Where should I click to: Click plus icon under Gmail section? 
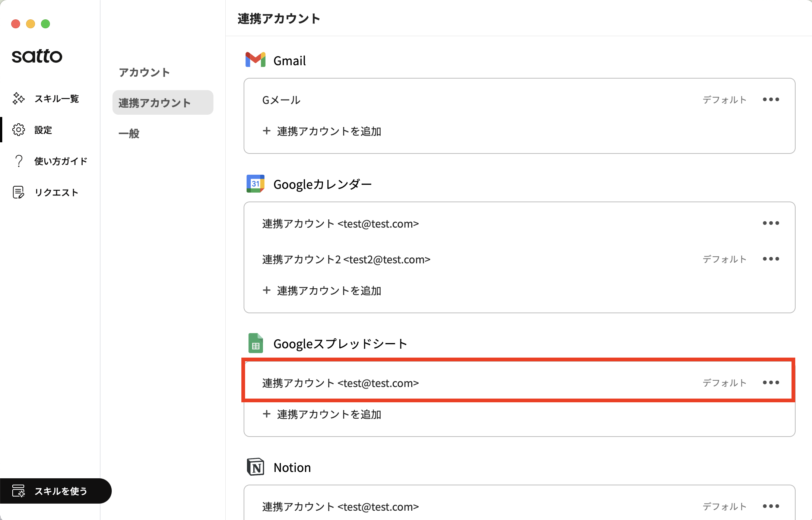(x=266, y=131)
